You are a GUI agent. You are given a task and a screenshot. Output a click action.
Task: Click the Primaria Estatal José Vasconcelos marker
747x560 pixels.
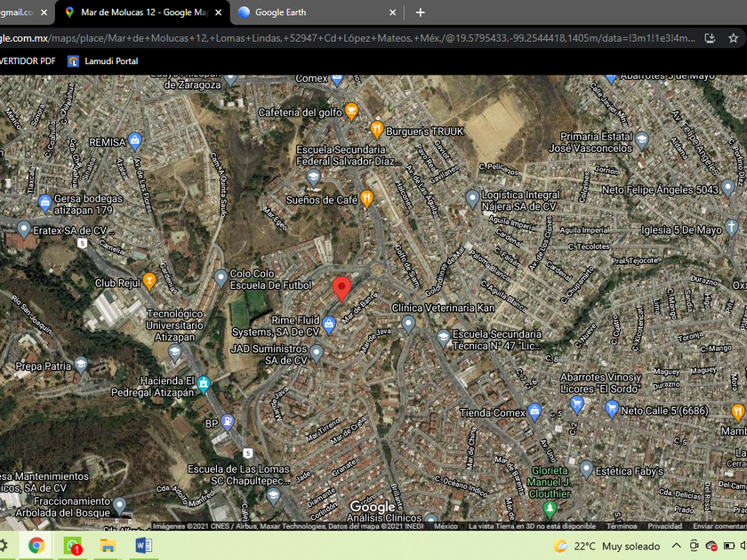point(642,140)
